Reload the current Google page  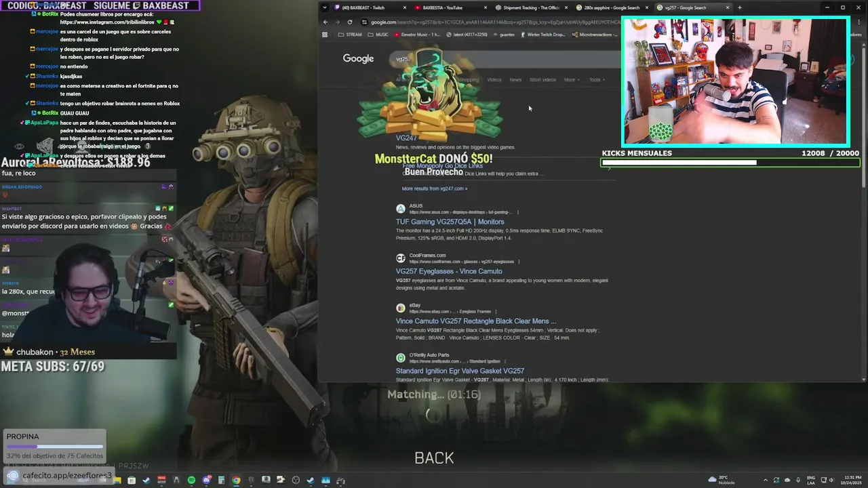coord(350,22)
